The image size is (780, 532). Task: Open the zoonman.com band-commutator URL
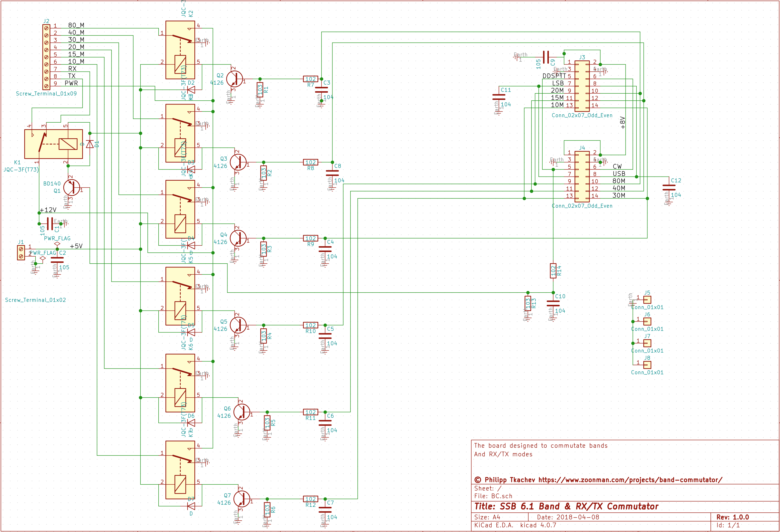tap(630, 480)
